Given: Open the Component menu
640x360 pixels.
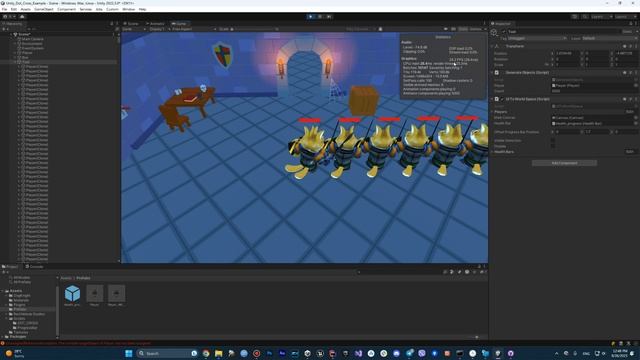Looking at the screenshot, I should (66, 9).
